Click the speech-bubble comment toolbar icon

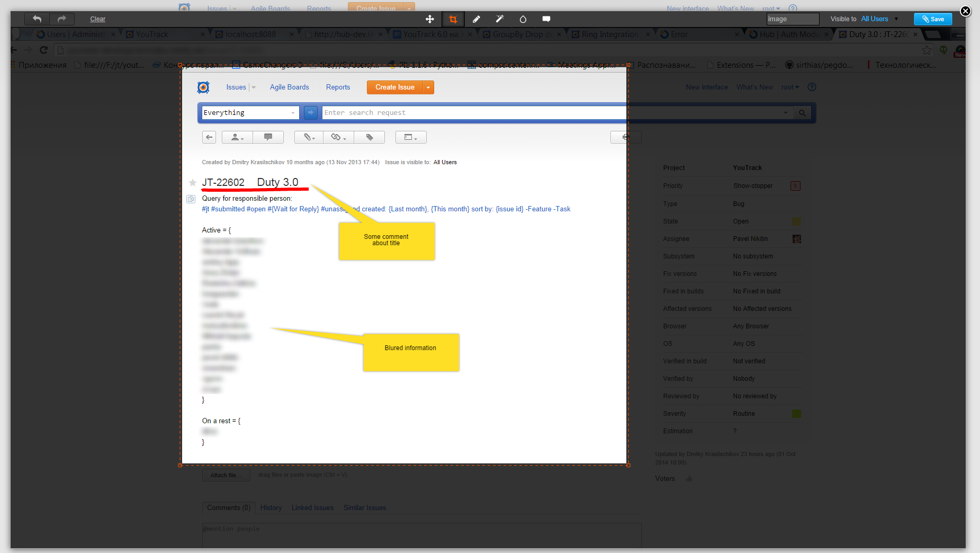(268, 137)
